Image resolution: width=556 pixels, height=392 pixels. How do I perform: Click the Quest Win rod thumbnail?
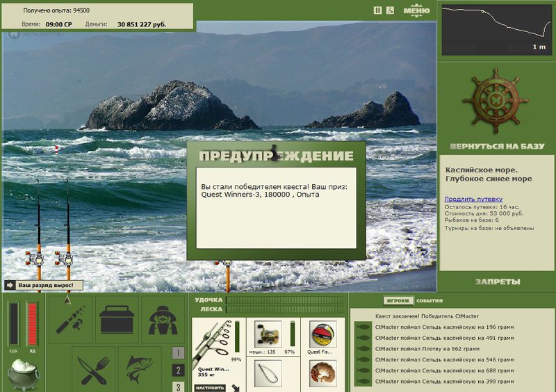213,344
